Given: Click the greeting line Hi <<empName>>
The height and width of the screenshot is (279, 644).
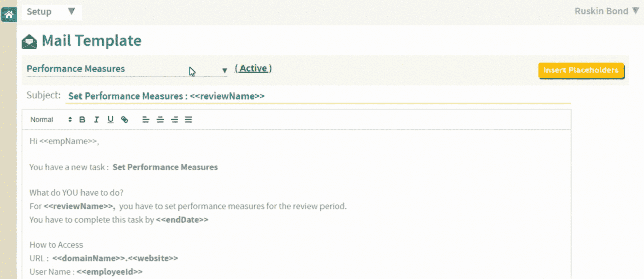Looking at the screenshot, I should click(x=64, y=142).
